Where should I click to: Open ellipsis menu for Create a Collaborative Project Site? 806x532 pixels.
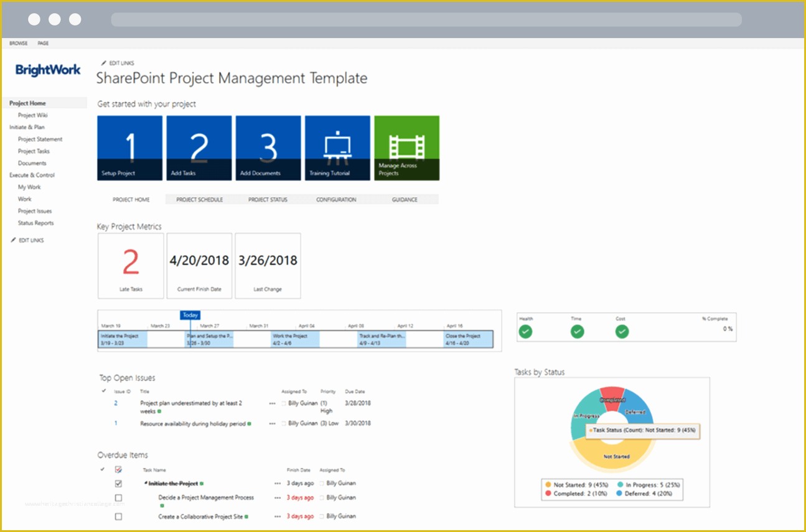[x=278, y=516]
